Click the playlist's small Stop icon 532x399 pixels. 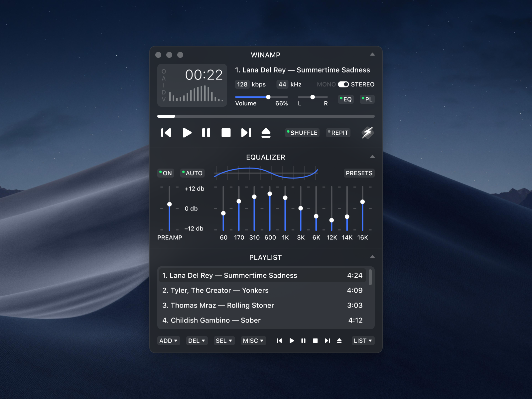315,340
